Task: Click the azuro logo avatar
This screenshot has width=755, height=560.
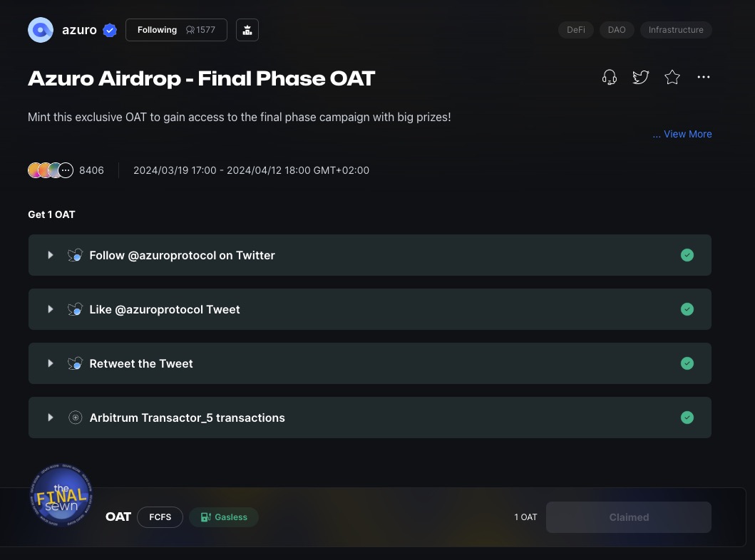Action: point(41,30)
